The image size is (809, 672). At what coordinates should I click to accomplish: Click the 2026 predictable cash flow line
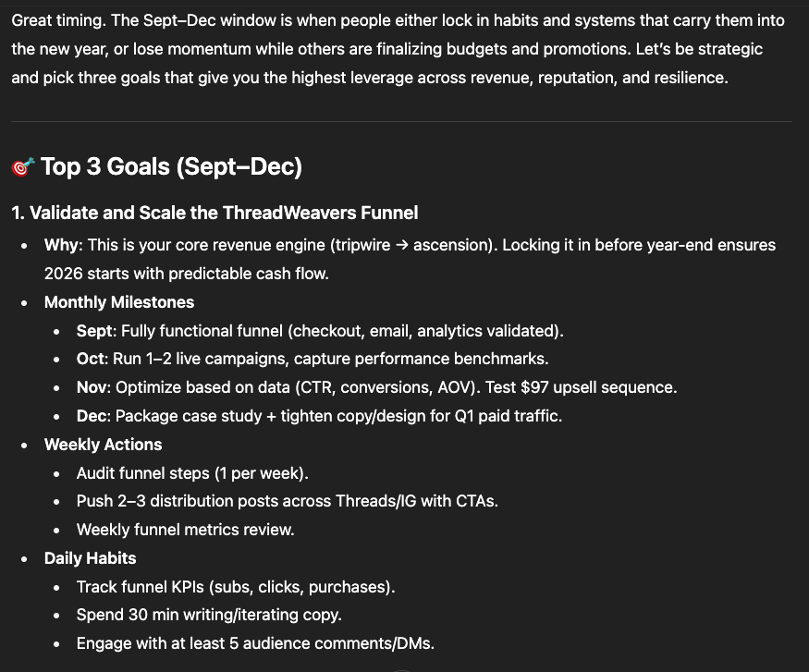click(x=186, y=274)
